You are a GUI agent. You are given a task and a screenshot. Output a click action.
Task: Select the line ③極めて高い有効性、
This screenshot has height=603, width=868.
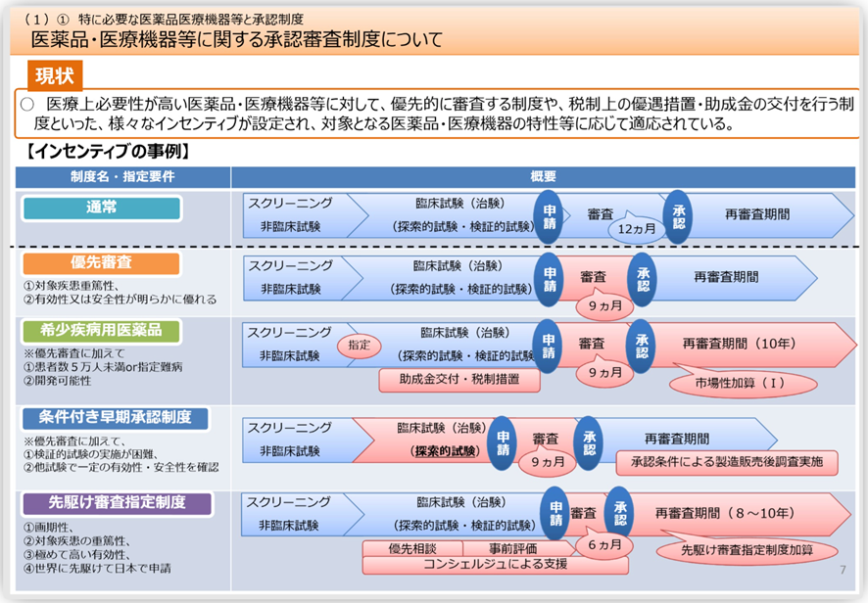click(77, 555)
